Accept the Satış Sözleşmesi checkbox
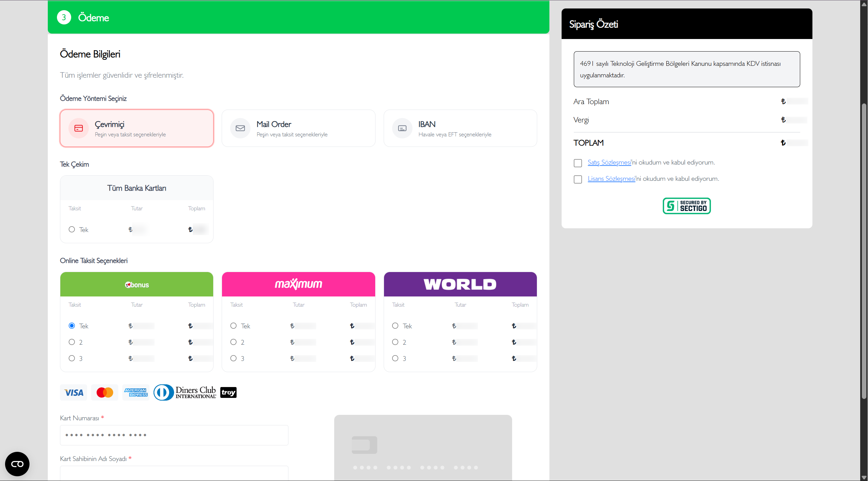The height and width of the screenshot is (481, 868). pyautogui.click(x=578, y=163)
